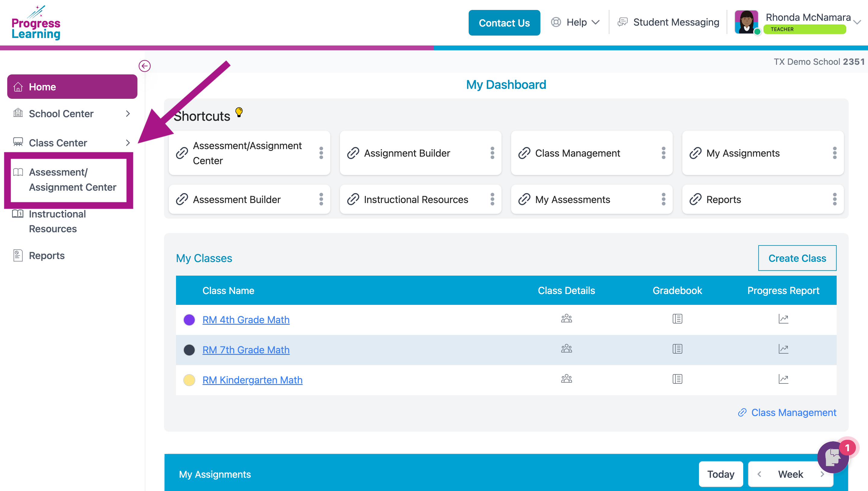
Task: Open the RM 7th Grade Math class
Action: click(246, 349)
